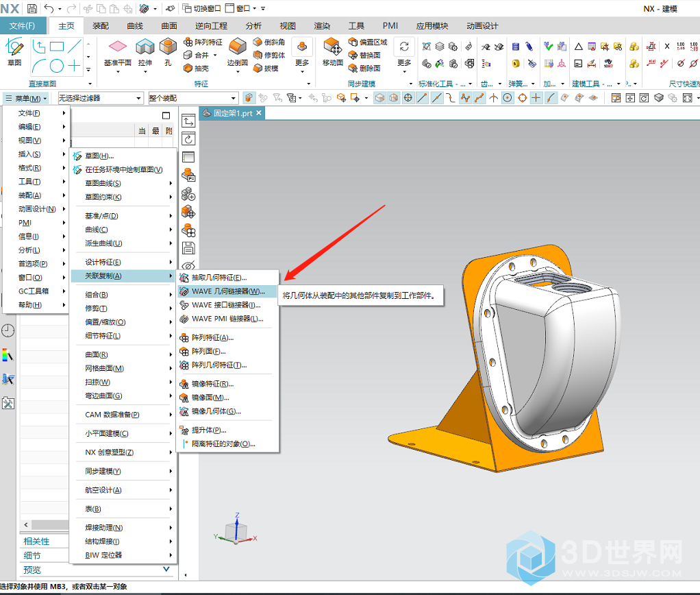
Task: Choose WAVE 几何链接器 from the submenu
Action: (227, 291)
